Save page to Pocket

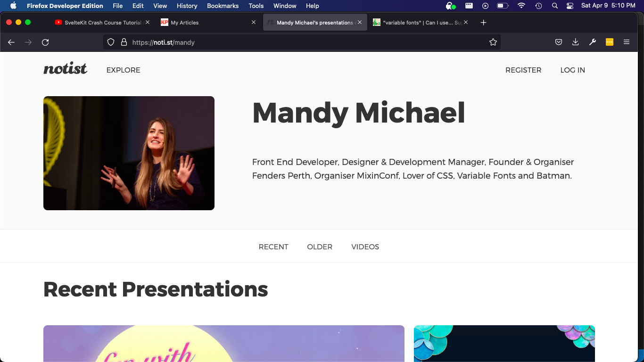(x=559, y=42)
